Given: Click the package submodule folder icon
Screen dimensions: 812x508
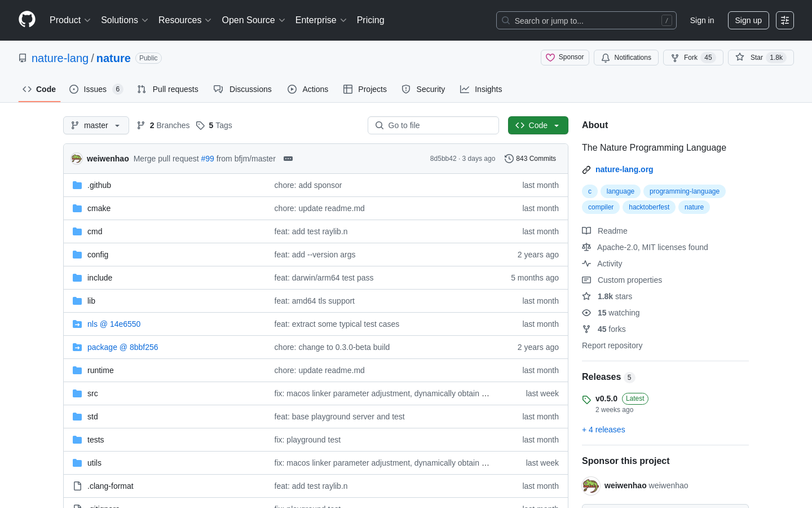Looking at the screenshot, I should coord(77,347).
